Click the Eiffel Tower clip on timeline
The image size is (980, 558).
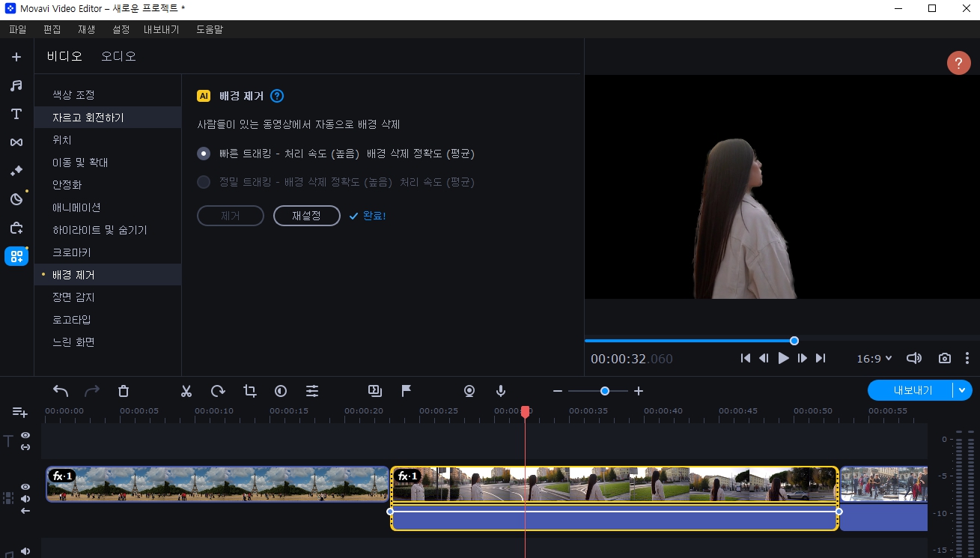(x=217, y=484)
